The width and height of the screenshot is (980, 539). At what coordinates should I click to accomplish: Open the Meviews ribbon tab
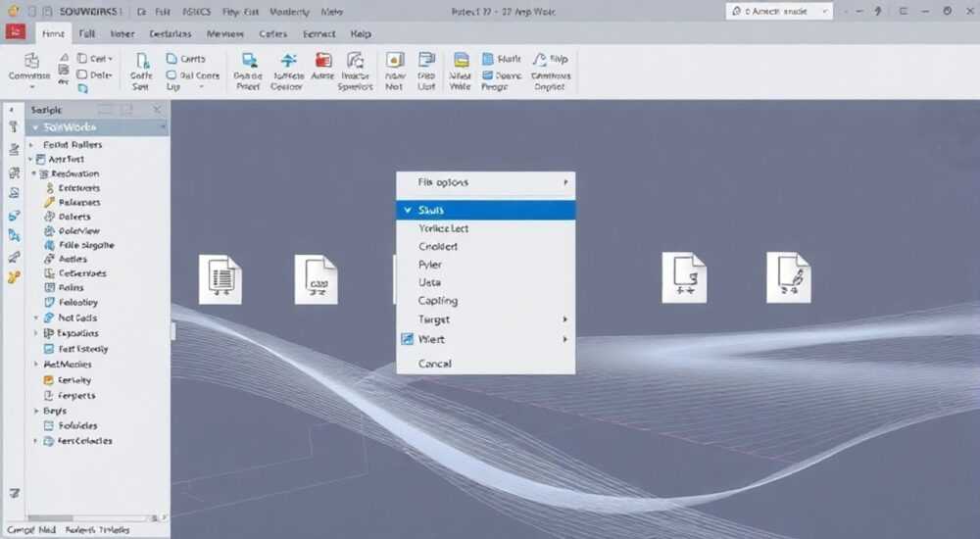[x=225, y=33]
